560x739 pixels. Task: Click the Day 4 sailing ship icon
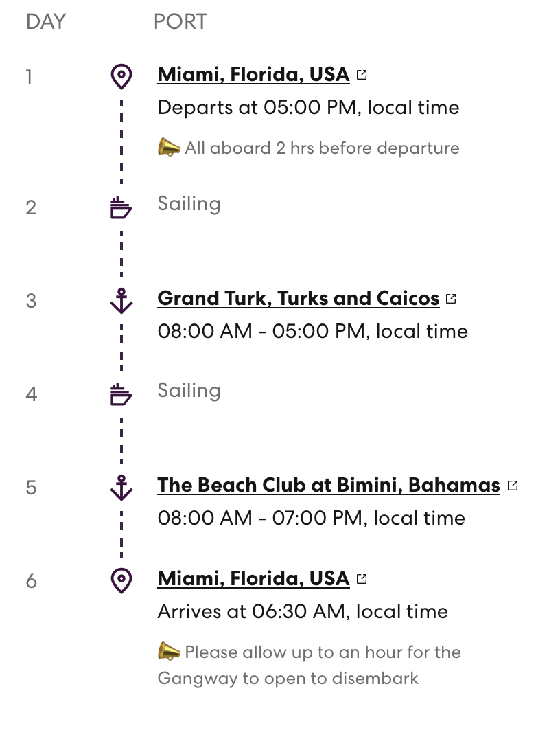click(121, 394)
